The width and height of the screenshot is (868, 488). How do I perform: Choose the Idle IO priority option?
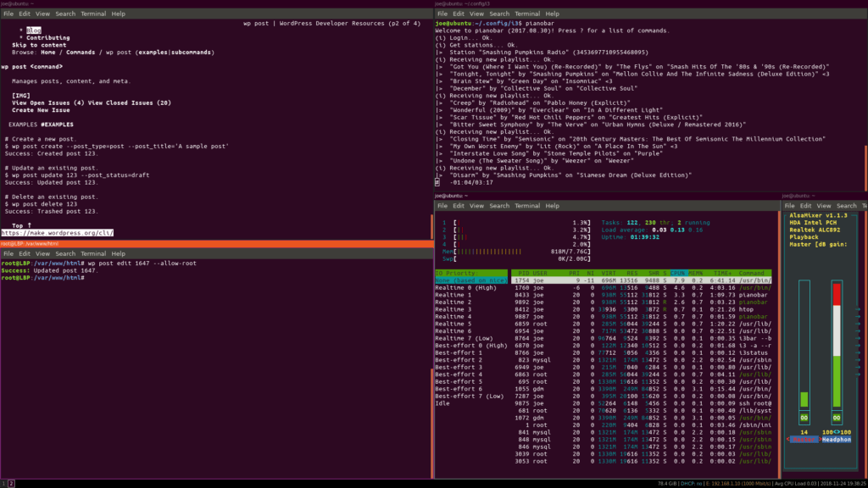coord(442,402)
